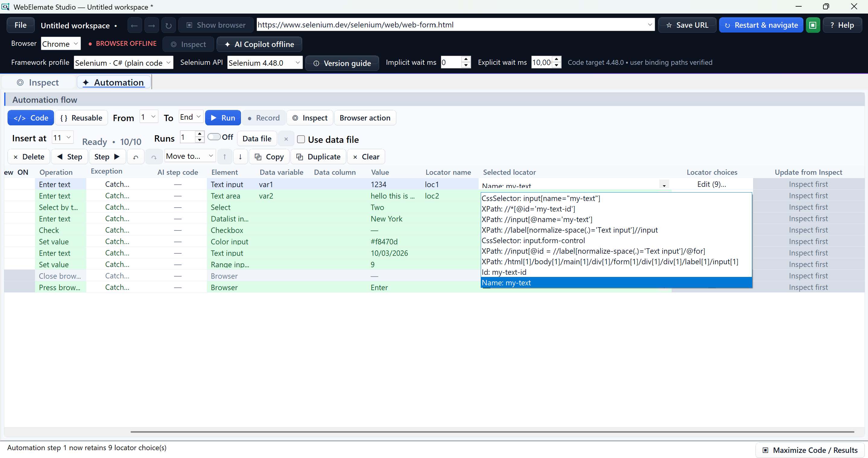868x458 pixels.
Task: Open the File menu
Action: pyautogui.click(x=21, y=25)
